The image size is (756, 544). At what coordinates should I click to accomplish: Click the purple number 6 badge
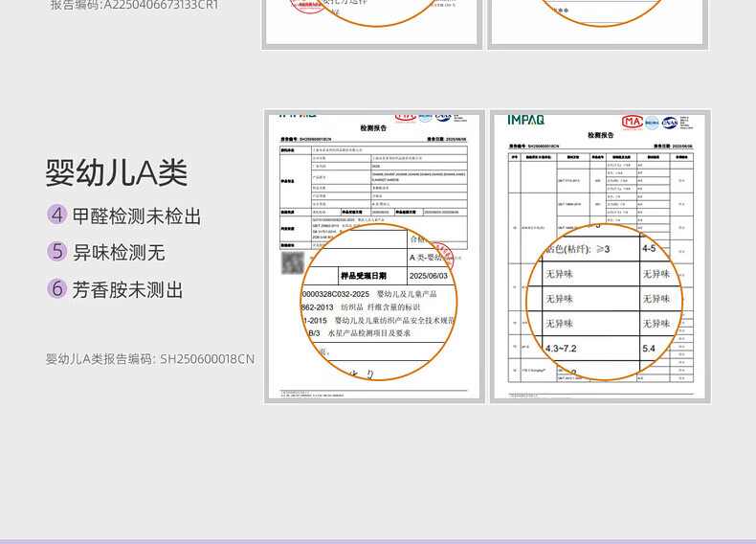click(x=57, y=288)
